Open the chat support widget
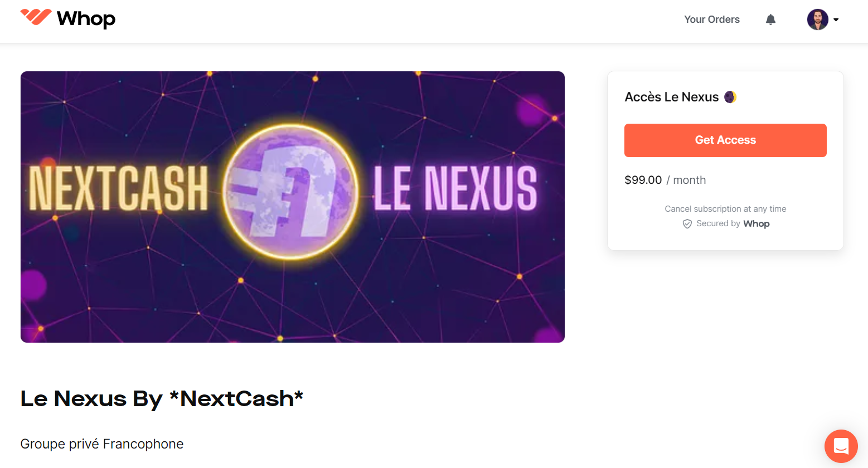 tap(841, 446)
